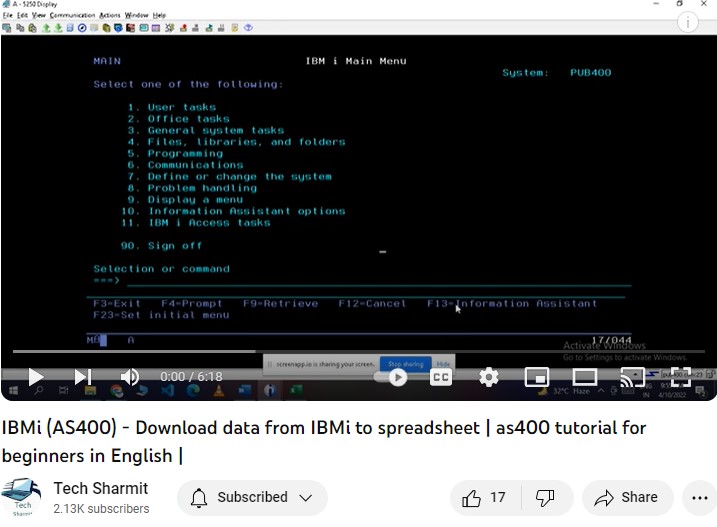
Task: Click menu option '5. Programming'
Action: pos(175,153)
